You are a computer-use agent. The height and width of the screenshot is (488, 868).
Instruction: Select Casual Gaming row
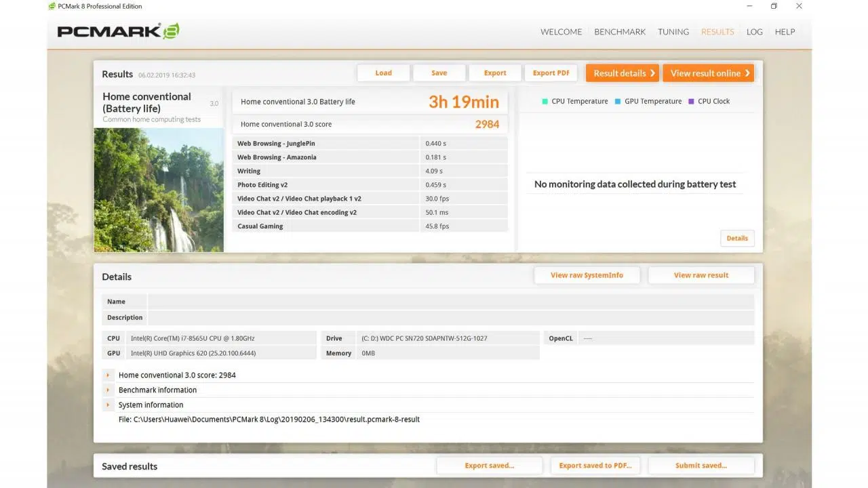(370, 226)
